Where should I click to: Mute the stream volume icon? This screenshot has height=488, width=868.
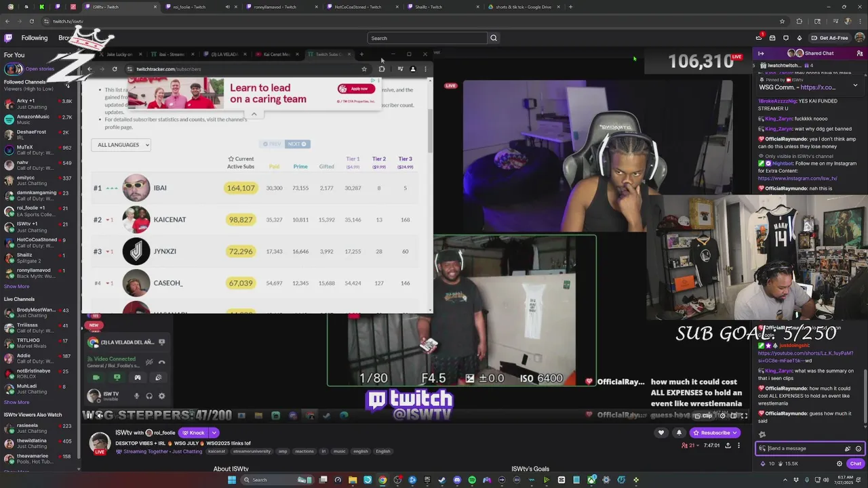[99, 415]
